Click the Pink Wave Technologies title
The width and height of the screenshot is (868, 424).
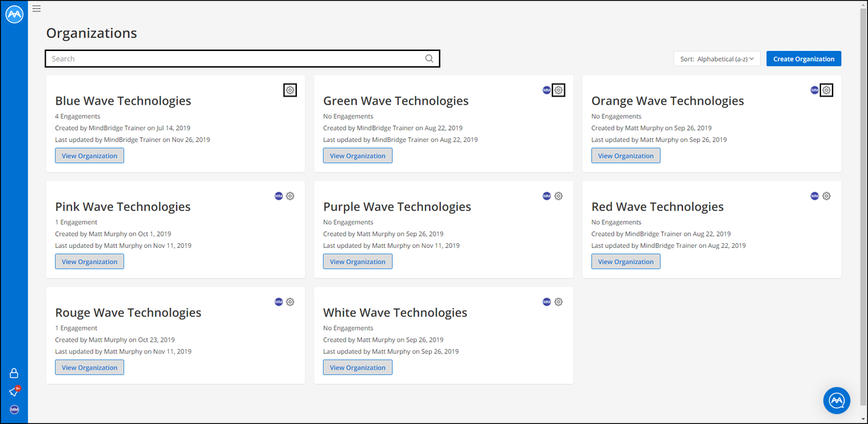click(x=123, y=207)
